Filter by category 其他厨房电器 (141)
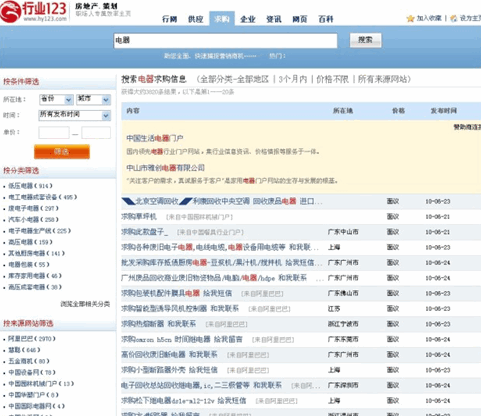 point(36,253)
